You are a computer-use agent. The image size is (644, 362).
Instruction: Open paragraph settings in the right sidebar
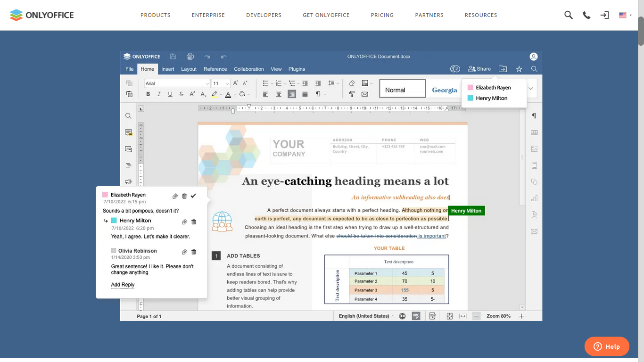point(534,116)
